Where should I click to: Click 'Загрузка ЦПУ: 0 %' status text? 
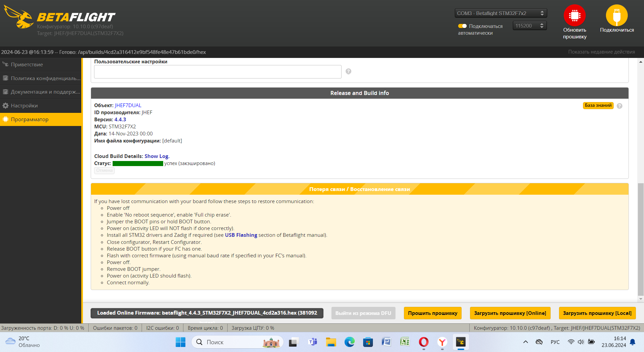pyautogui.click(x=253, y=328)
